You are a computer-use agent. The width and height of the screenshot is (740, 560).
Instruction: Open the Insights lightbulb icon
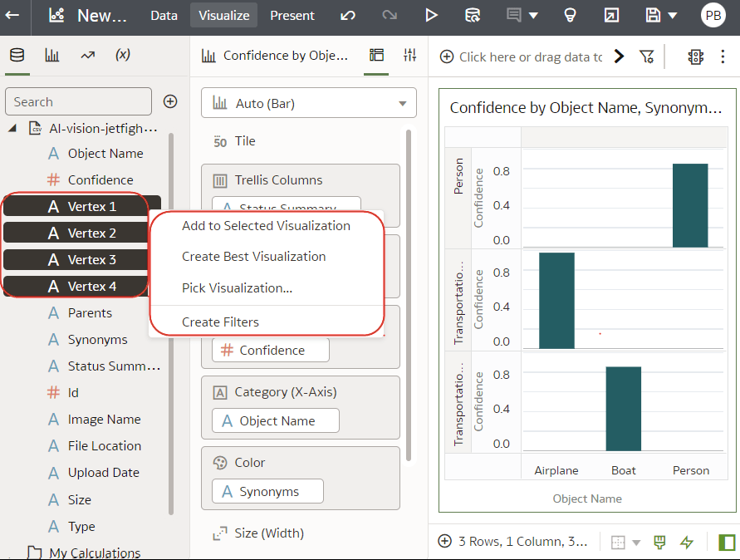[570, 15]
